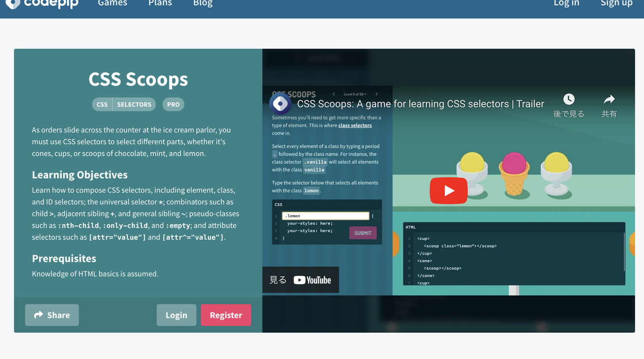Viewport: 644px width, 359px height.
Task: Select the CSS tag under the title
Action: pyautogui.click(x=102, y=104)
